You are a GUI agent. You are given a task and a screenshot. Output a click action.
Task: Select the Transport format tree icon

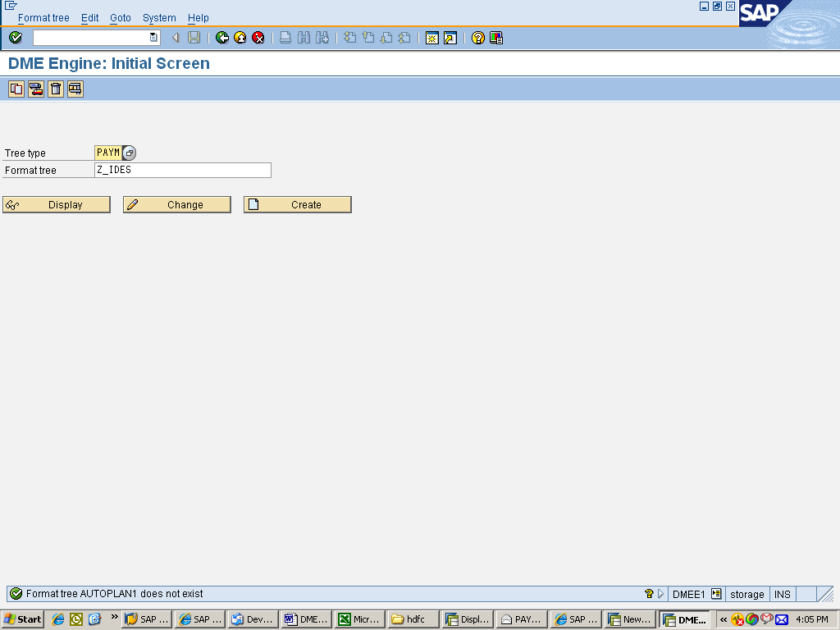pos(35,89)
